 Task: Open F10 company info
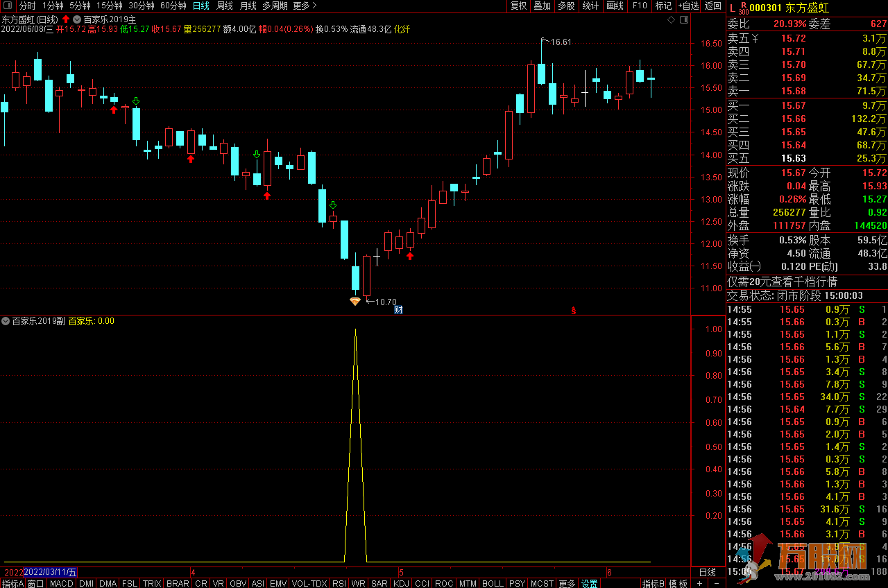click(639, 6)
